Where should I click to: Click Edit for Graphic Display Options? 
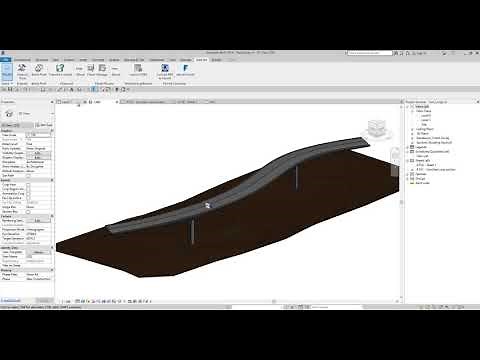pos(39,157)
